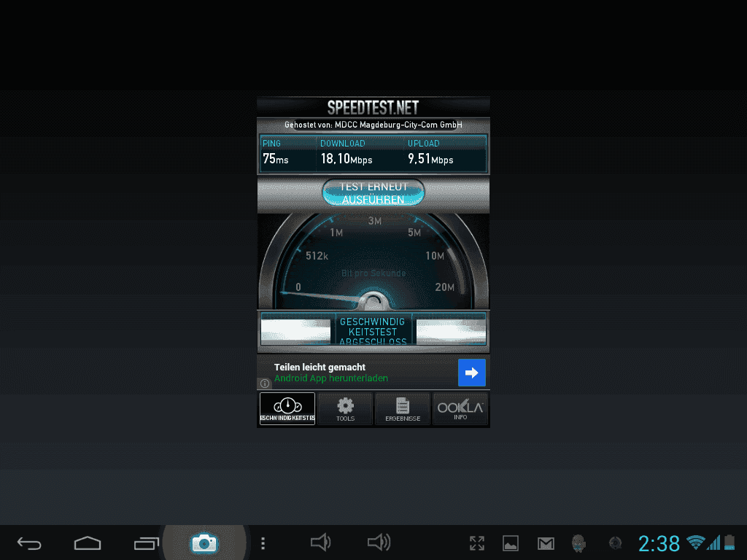Tap the SPEEDTEST.NET title logo

click(x=373, y=108)
